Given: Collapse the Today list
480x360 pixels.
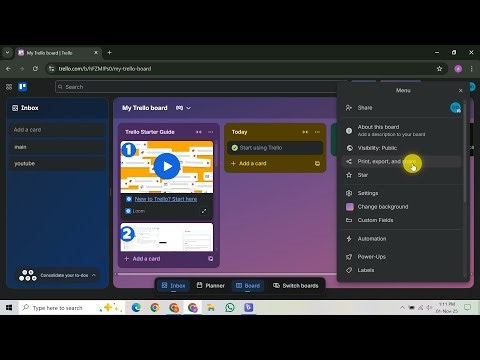Looking at the screenshot, I should [x=305, y=132].
